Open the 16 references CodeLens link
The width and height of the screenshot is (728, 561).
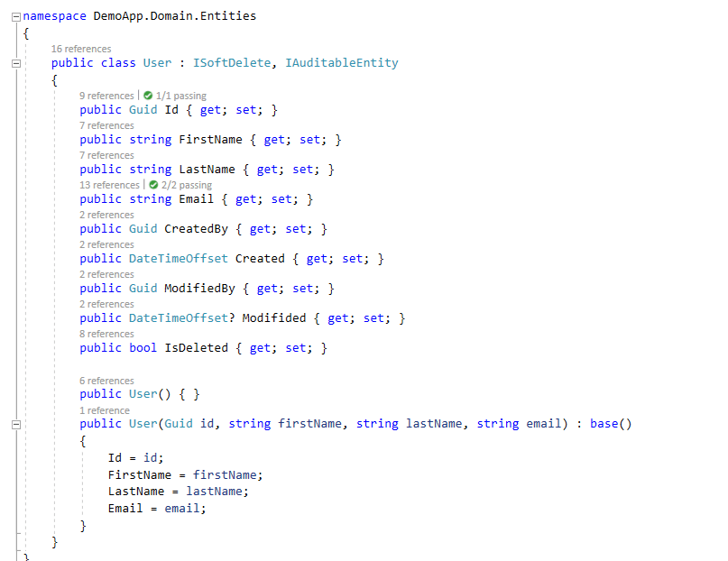[x=81, y=49]
